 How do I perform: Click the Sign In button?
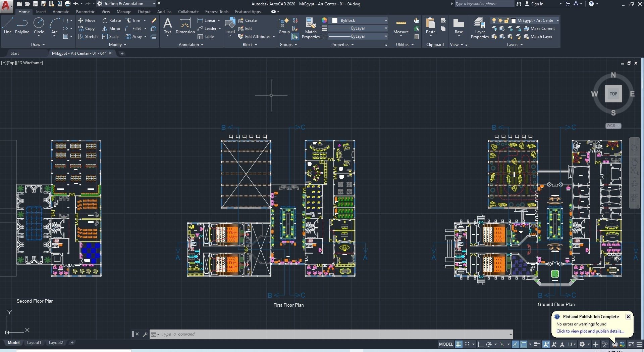click(534, 4)
